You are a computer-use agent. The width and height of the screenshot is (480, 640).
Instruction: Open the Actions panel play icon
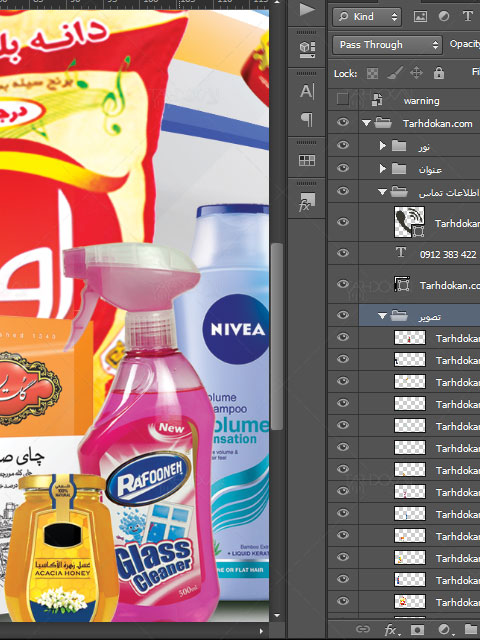(x=307, y=9)
